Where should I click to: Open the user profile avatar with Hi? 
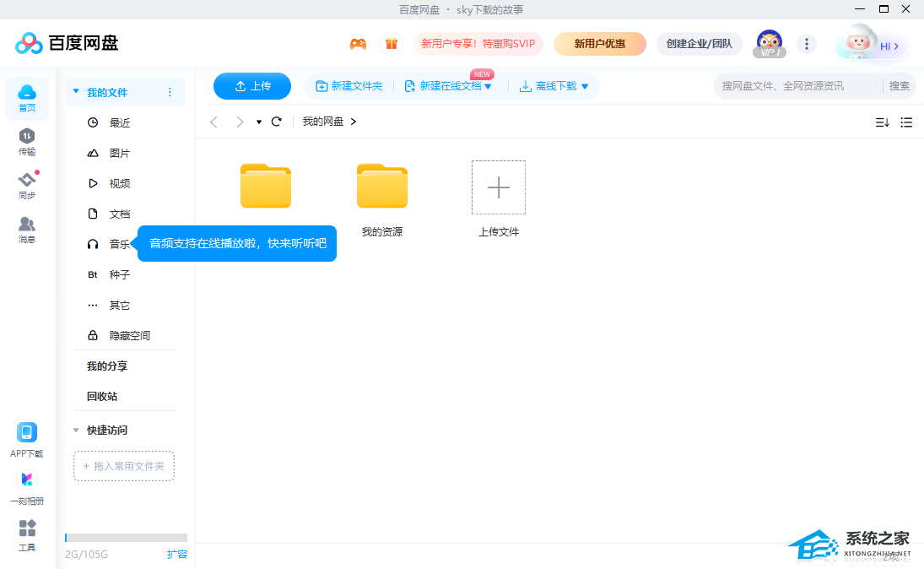point(870,42)
